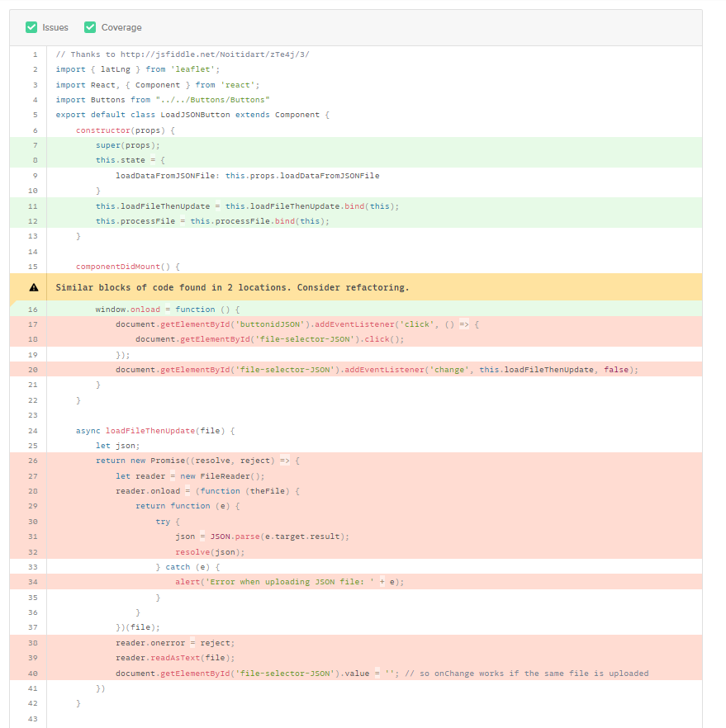The width and height of the screenshot is (726, 728).
Task: Click 'let json;' declaration
Action: click(117, 446)
